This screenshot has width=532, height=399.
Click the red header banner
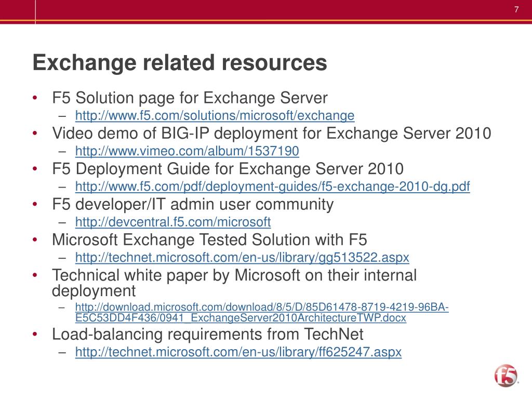pyautogui.click(x=266, y=12)
